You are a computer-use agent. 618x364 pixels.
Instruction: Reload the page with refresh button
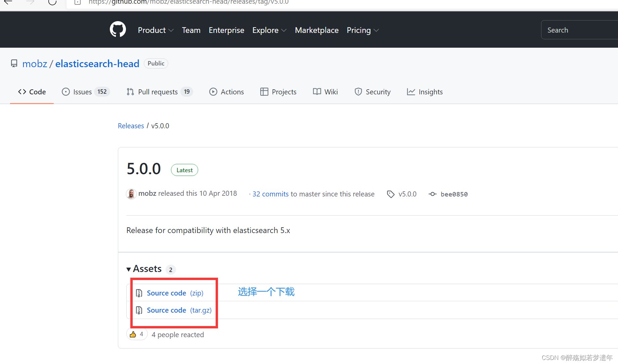[x=52, y=2]
